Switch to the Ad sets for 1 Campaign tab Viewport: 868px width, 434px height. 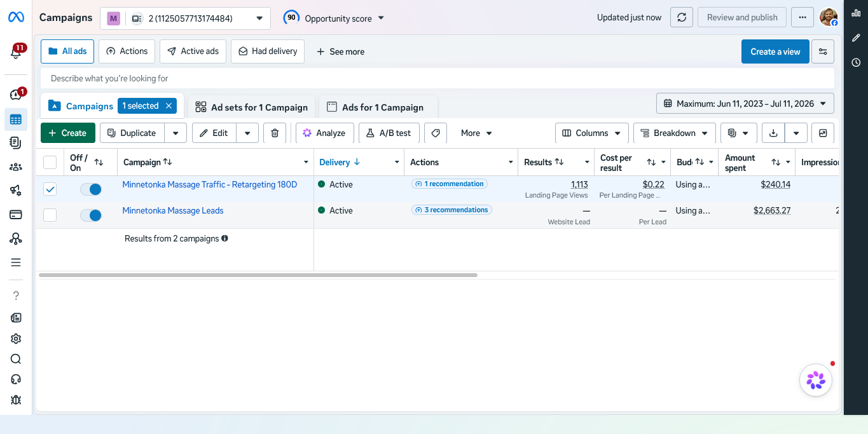coord(252,107)
